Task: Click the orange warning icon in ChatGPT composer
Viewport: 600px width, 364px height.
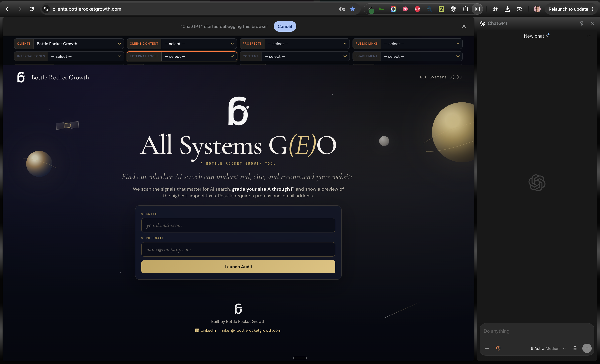Action: point(498,348)
